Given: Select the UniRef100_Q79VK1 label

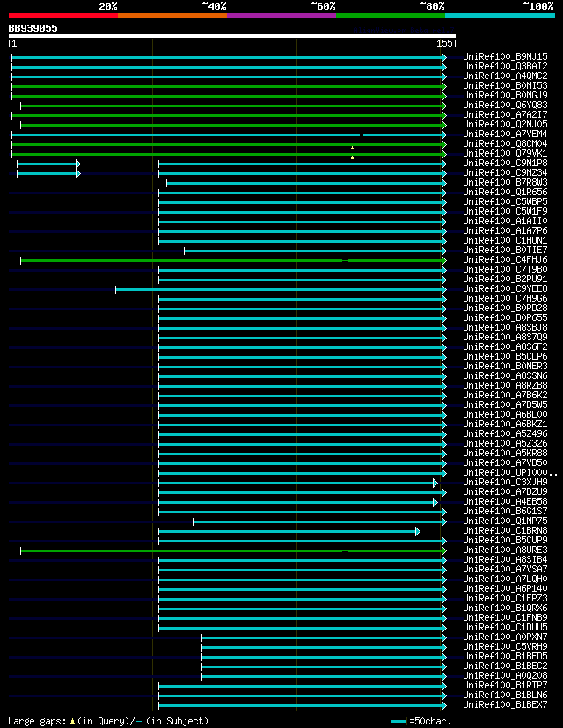Looking at the screenshot, I should (x=505, y=153).
